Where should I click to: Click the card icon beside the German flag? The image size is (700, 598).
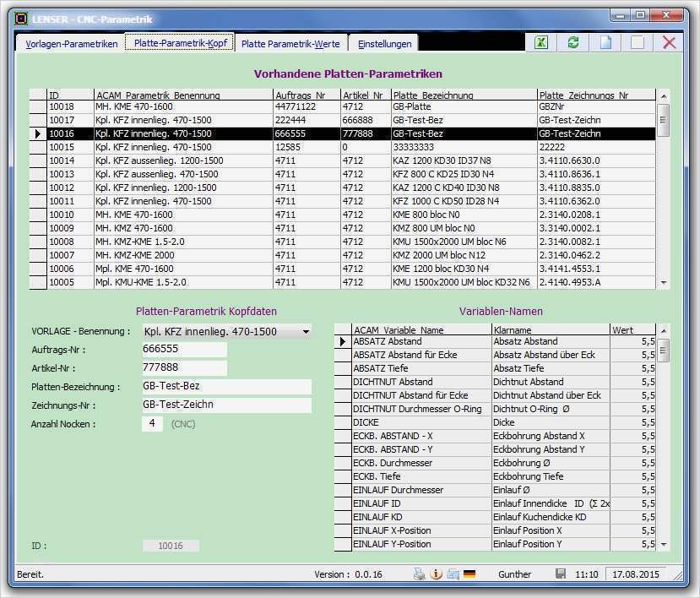(x=453, y=574)
